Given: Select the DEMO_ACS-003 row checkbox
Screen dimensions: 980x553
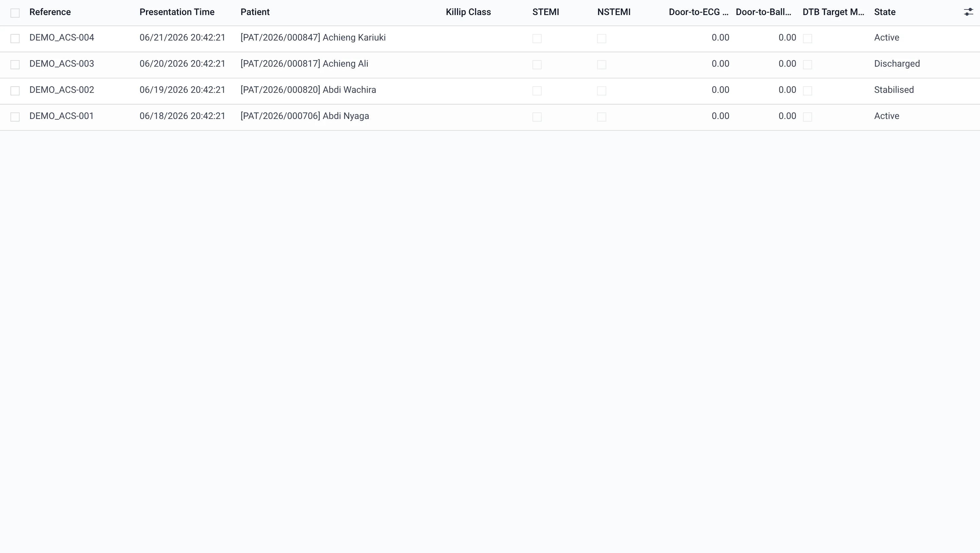Looking at the screenshot, I should (15, 65).
